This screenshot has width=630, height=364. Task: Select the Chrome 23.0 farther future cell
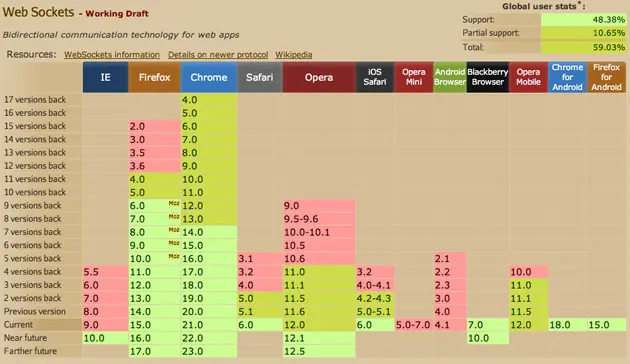[x=209, y=351]
